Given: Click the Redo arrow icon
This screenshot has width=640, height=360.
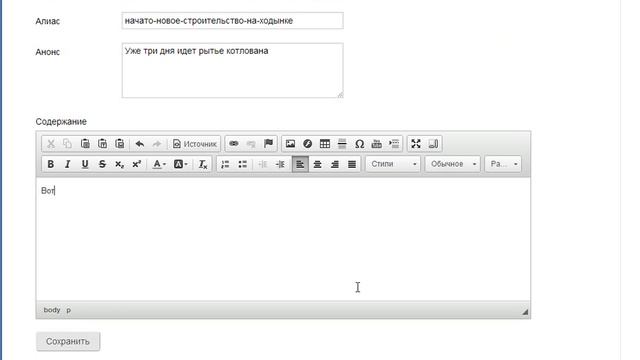Looking at the screenshot, I should pyautogui.click(x=157, y=144).
